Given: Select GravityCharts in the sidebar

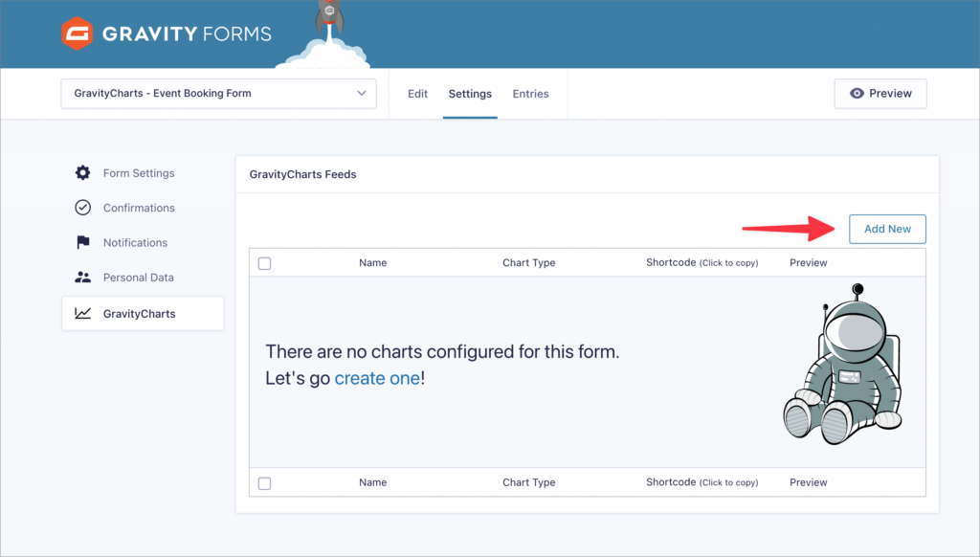Looking at the screenshot, I should [x=143, y=313].
